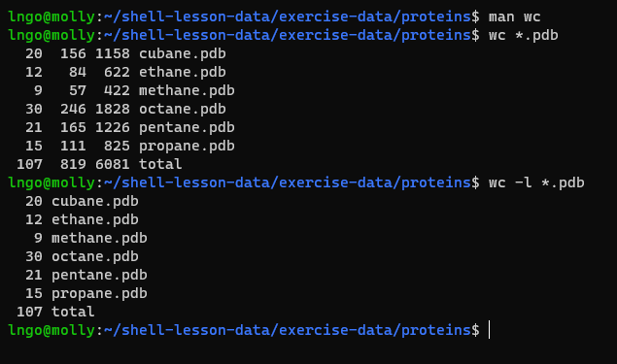Click ethane.pdb in the wc -l output
The width and height of the screenshot is (617, 364).
tap(95, 219)
